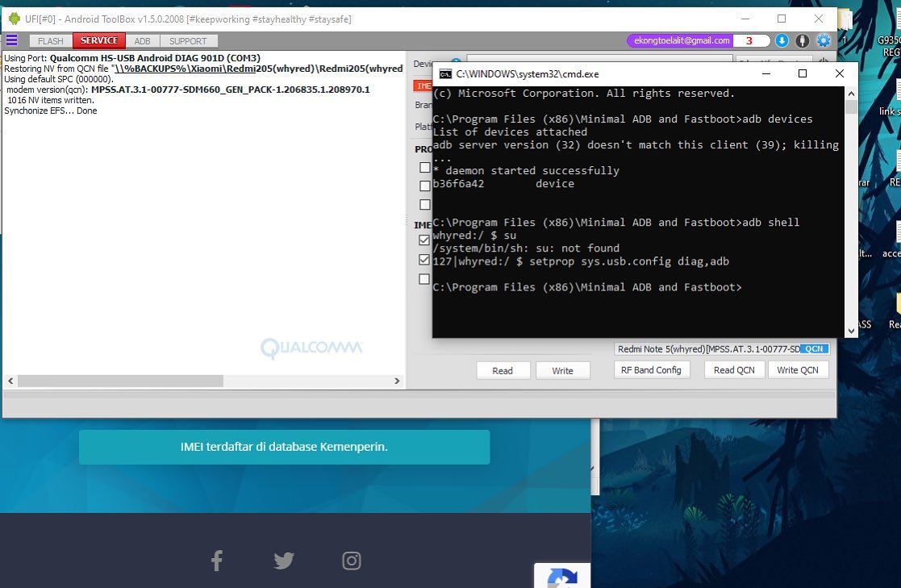This screenshot has width=901, height=588.
Task: Maximize the cmd.exe window
Action: click(803, 73)
